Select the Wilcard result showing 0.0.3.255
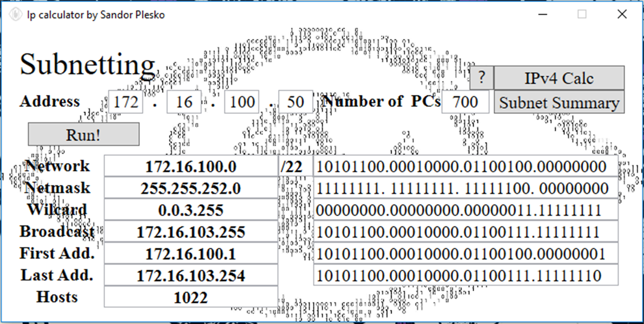This screenshot has width=644, height=324. coord(191,210)
